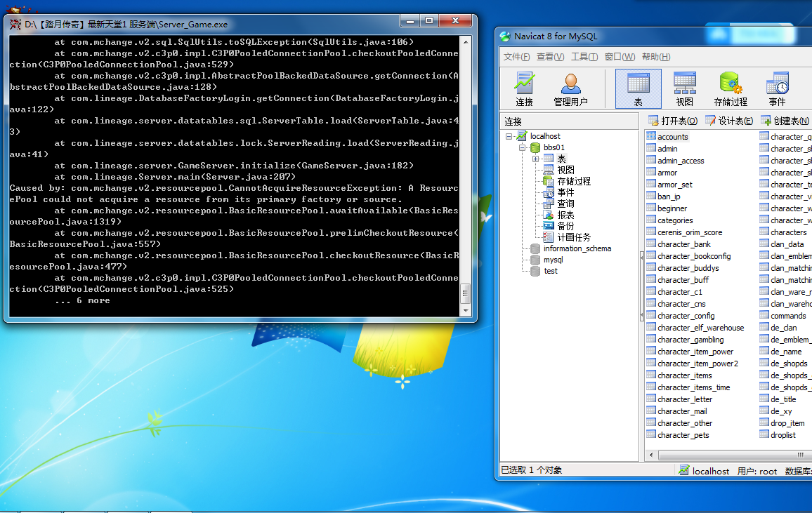Collapse the localhost connection node

click(x=509, y=137)
